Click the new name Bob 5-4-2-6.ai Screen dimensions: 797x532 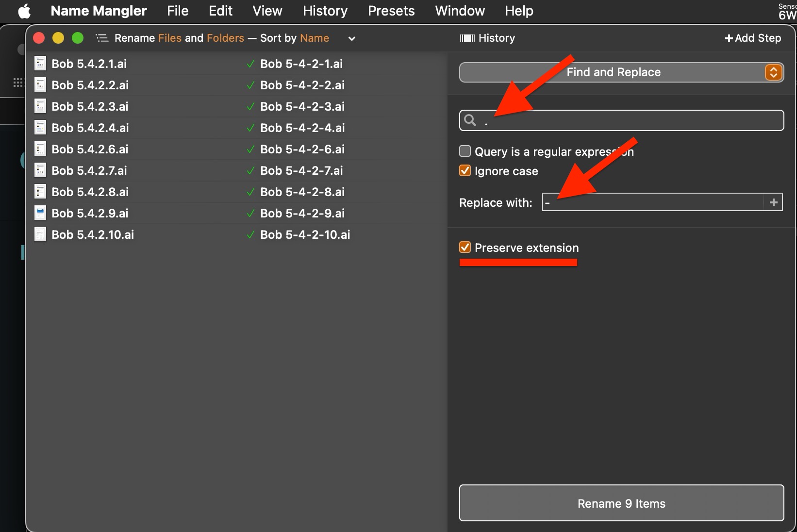[302, 149]
